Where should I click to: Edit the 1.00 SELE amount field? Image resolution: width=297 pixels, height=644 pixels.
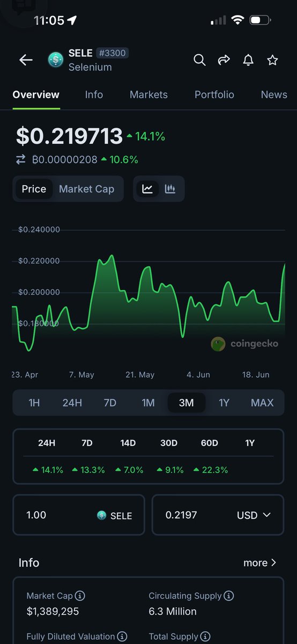point(79,515)
